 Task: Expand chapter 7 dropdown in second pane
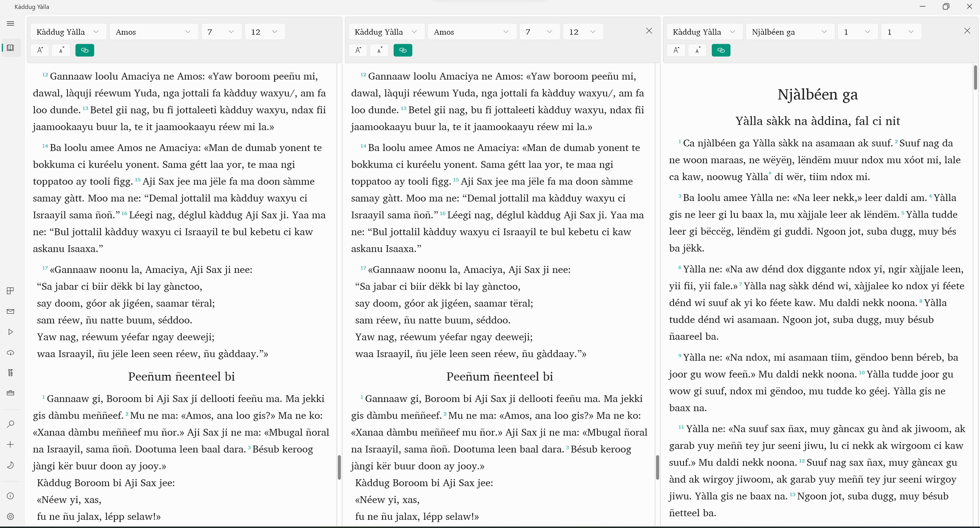540,32
